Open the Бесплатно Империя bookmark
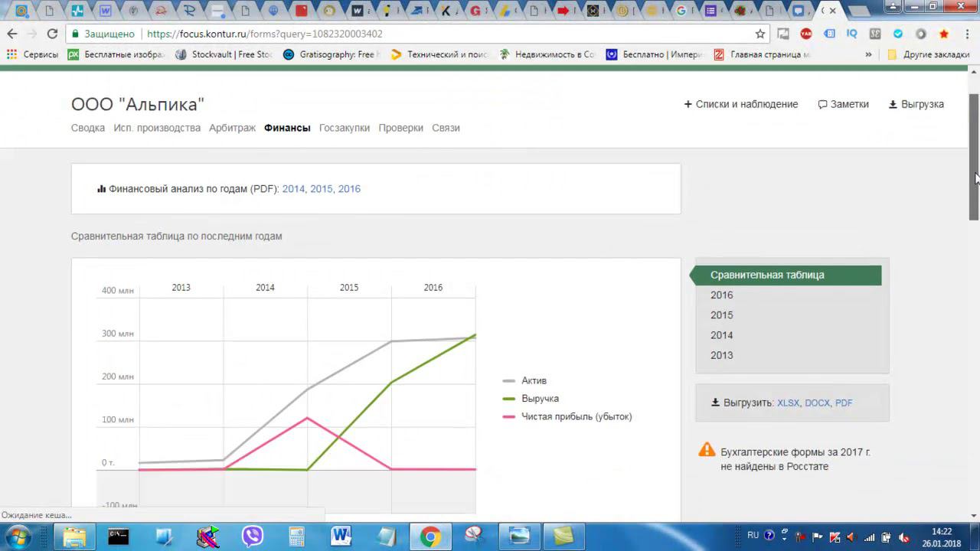Image resolution: width=980 pixels, height=551 pixels. click(x=654, y=54)
